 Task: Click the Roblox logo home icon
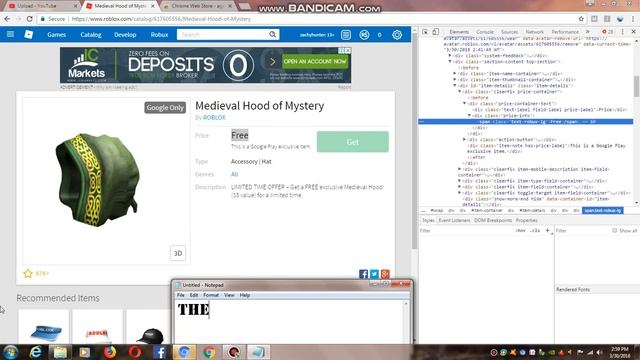29,35
